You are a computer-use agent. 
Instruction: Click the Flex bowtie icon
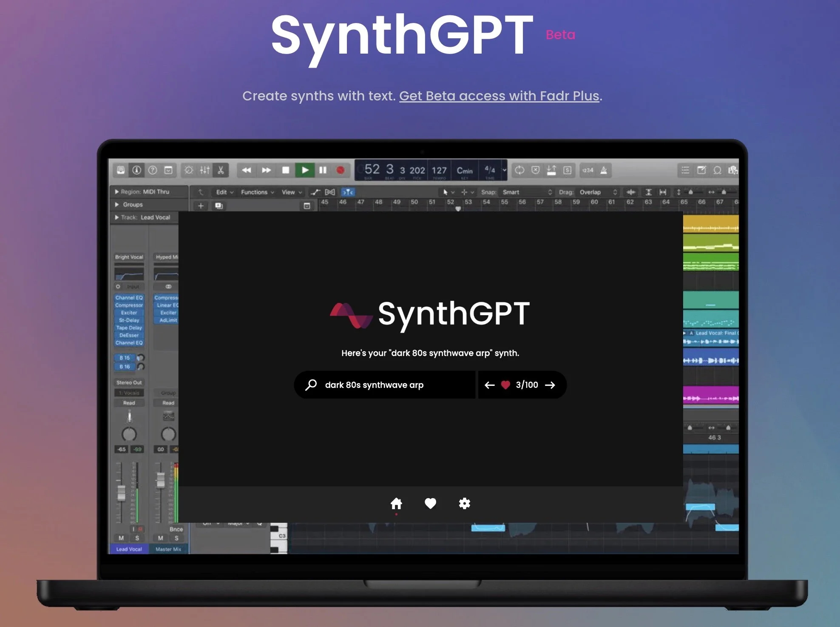[x=330, y=192]
